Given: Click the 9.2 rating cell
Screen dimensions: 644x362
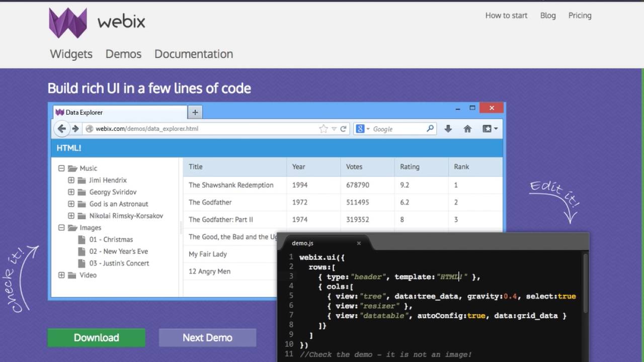Looking at the screenshot, I should coord(422,185).
